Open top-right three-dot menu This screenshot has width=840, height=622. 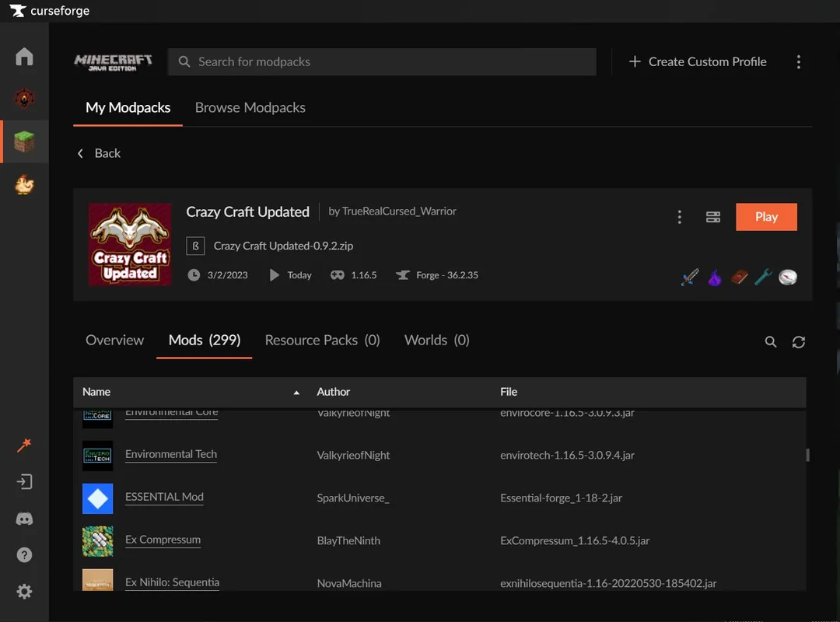click(798, 62)
